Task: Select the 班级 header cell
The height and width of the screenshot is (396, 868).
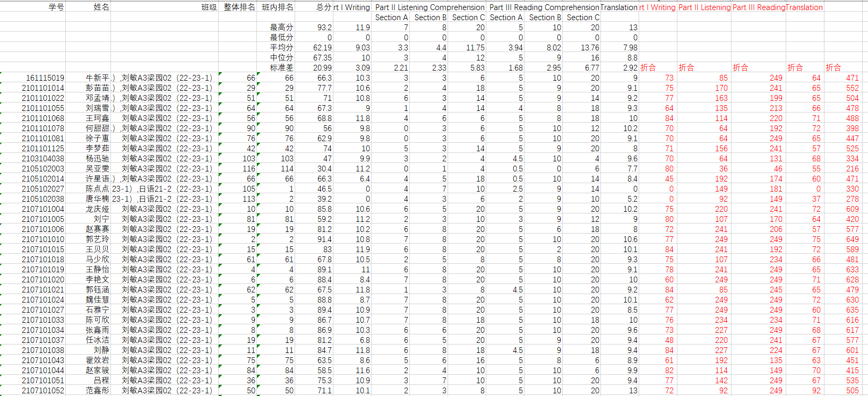Action: (209, 7)
